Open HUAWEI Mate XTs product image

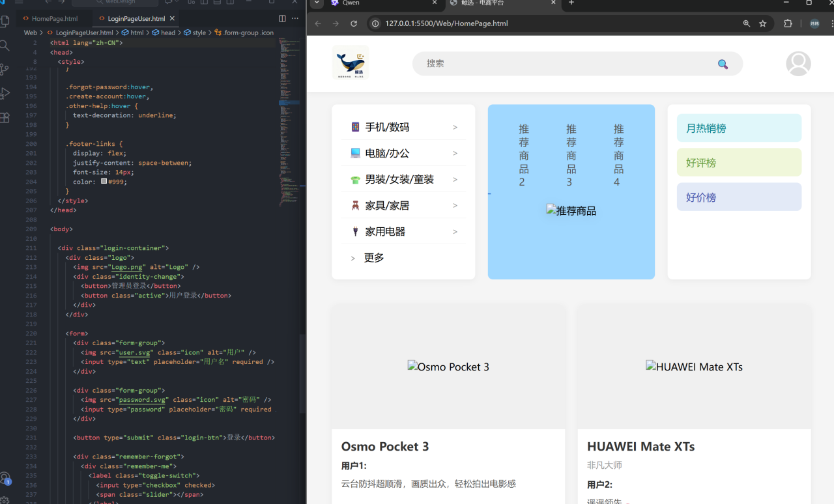(695, 367)
